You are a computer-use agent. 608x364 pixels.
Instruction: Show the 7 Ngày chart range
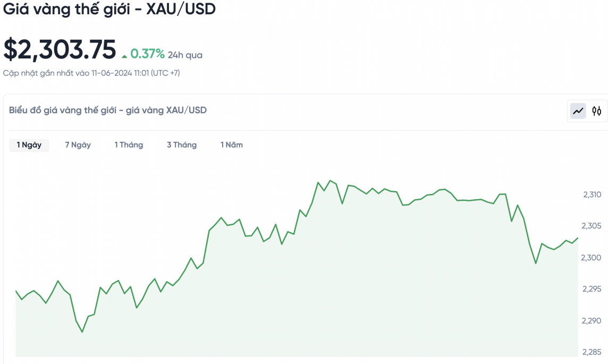point(78,145)
